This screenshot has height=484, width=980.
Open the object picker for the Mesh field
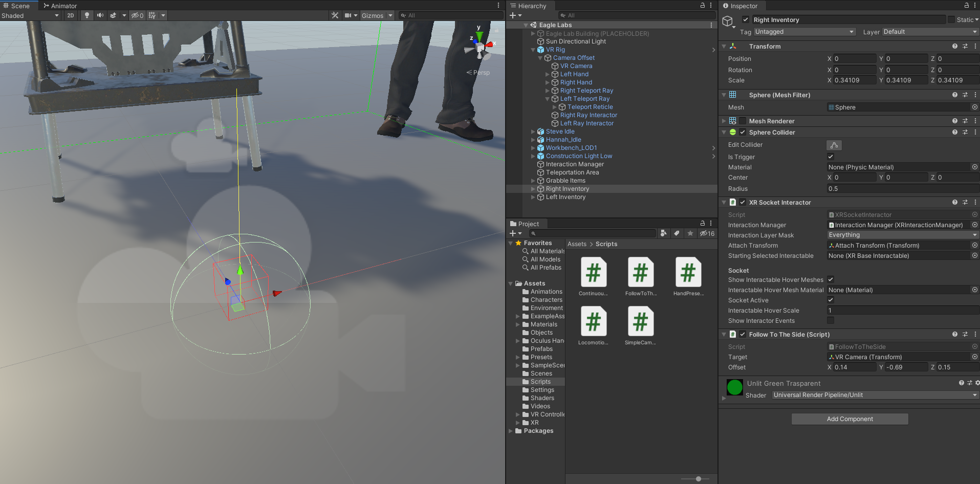[x=974, y=107]
